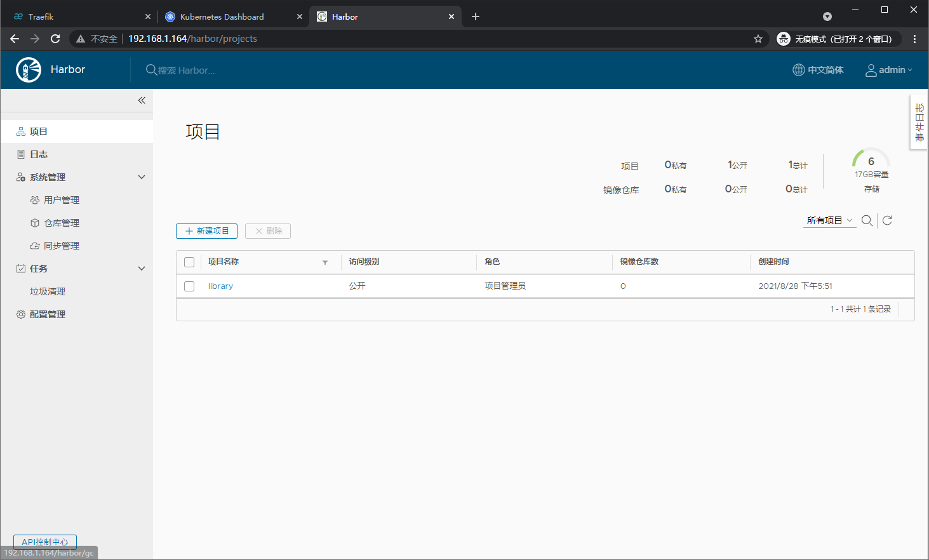The height and width of the screenshot is (560, 929).
Task: Click the 不安全 site warning icon
Action: pos(81,39)
